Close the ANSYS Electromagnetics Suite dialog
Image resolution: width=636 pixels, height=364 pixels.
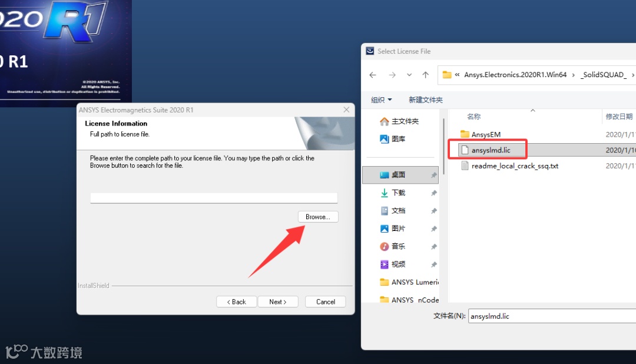[346, 110]
